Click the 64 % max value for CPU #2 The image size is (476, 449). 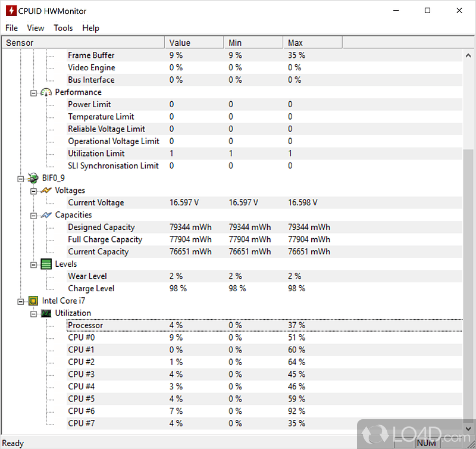pyautogui.click(x=296, y=362)
